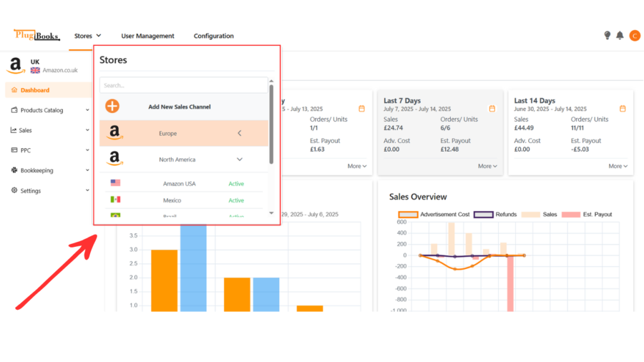644x362 pixels.
Task: Click the Products Catalog icon
Action: [x=14, y=110]
